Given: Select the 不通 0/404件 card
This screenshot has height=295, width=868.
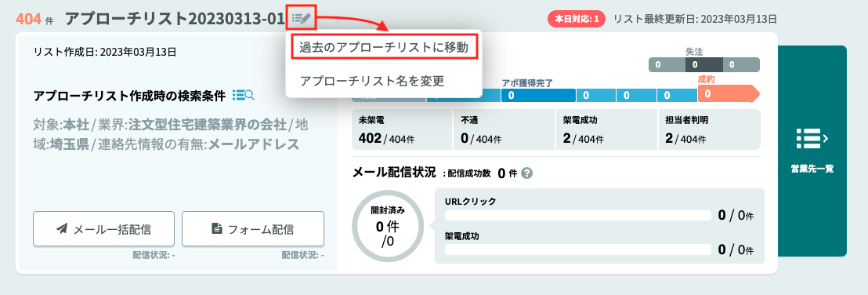Looking at the screenshot, I should [504, 129].
